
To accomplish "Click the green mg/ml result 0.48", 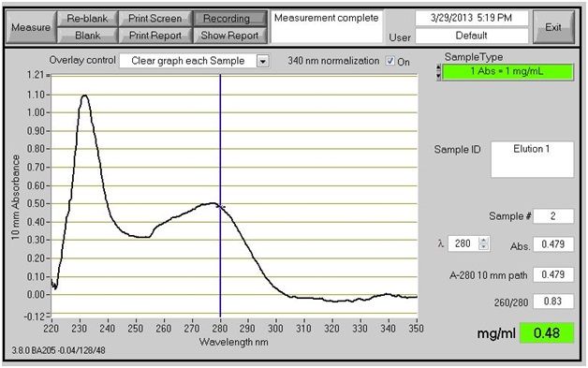I will (x=547, y=332).
